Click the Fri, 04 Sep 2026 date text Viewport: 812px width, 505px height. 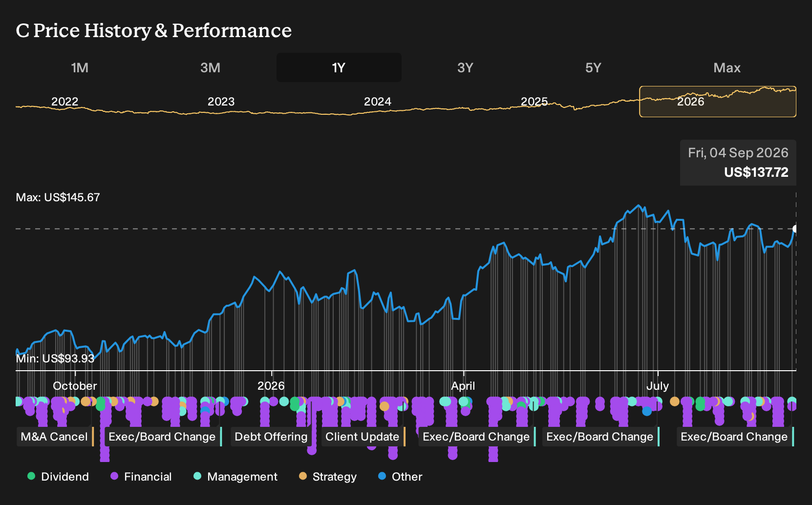pyautogui.click(x=738, y=153)
